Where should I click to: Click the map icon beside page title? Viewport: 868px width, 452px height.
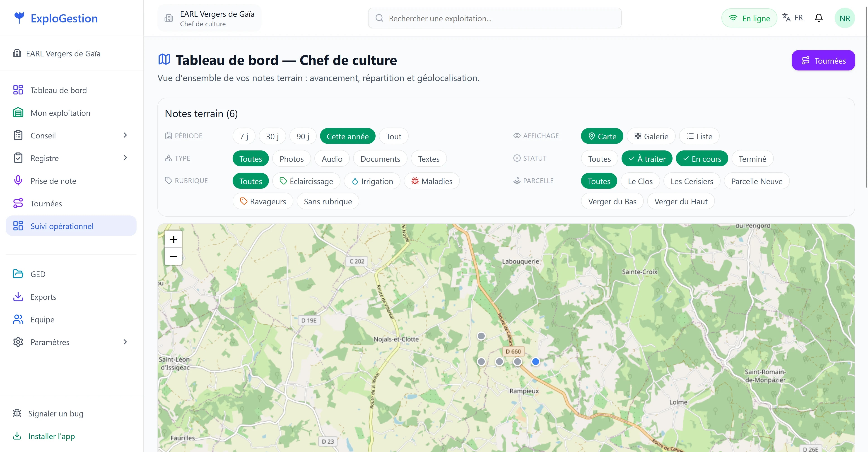pyautogui.click(x=164, y=59)
